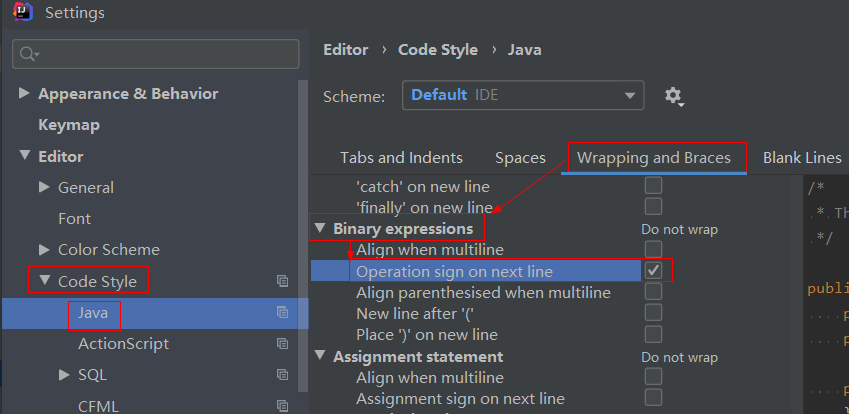Viewport: 849px width, 414px height.
Task: Open the Scheme Default dropdown
Action: pos(523,95)
